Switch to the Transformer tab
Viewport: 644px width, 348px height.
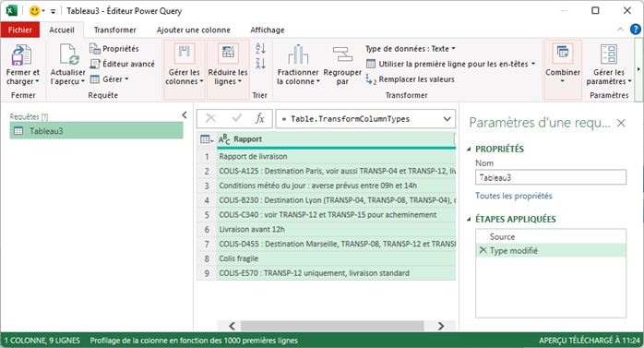pyautogui.click(x=115, y=30)
